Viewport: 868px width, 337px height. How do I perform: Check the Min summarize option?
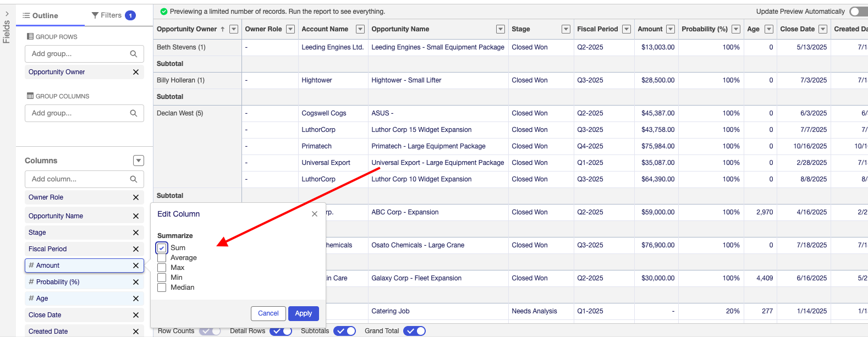coord(162,278)
